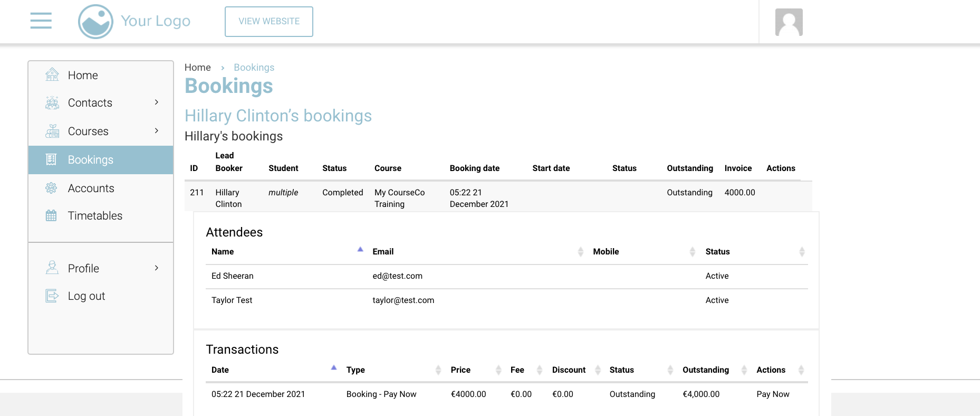Click the VIEW WEBSITE button

(x=269, y=22)
